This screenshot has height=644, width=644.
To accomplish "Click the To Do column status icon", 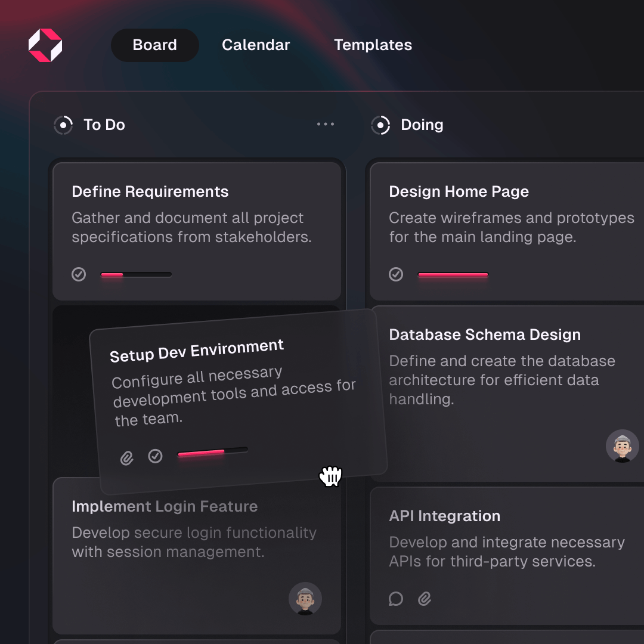I will coord(63,125).
